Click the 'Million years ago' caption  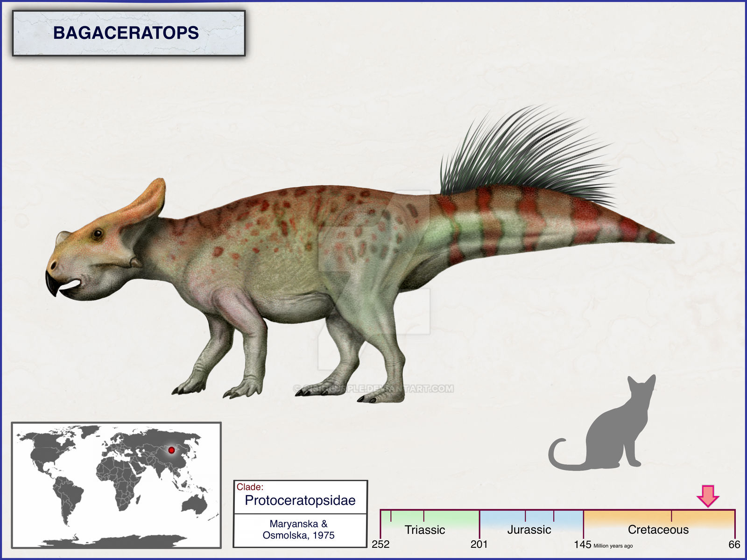click(613, 546)
